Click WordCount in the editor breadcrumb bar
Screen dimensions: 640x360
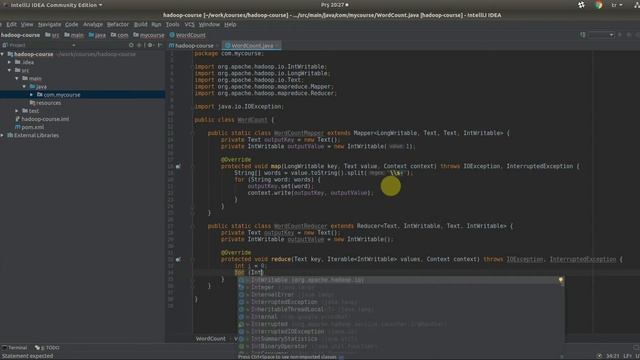tap(211, 339)
